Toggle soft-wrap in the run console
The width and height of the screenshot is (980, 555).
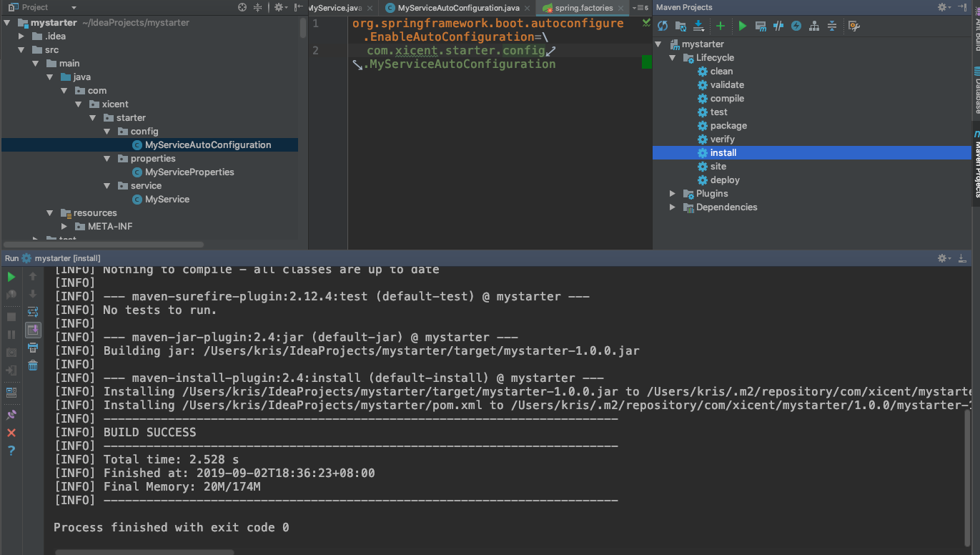coord(33,312)
